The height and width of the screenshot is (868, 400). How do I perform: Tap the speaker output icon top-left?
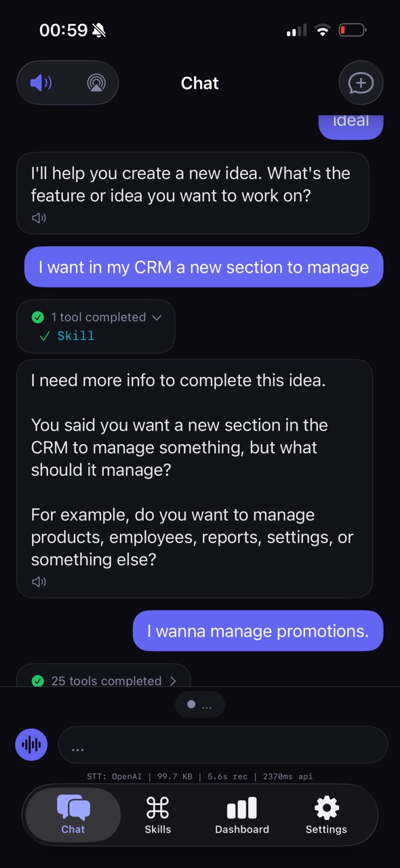[40, 83]
